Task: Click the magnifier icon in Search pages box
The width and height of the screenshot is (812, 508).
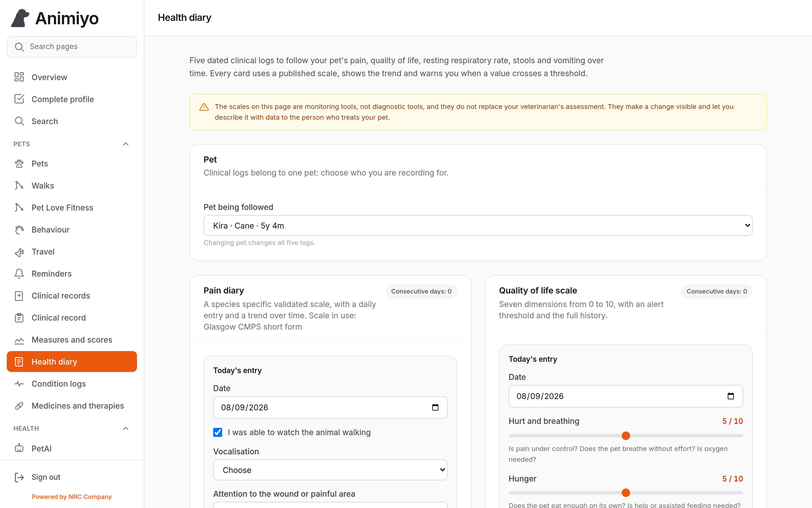Action: tap(19, 47)
